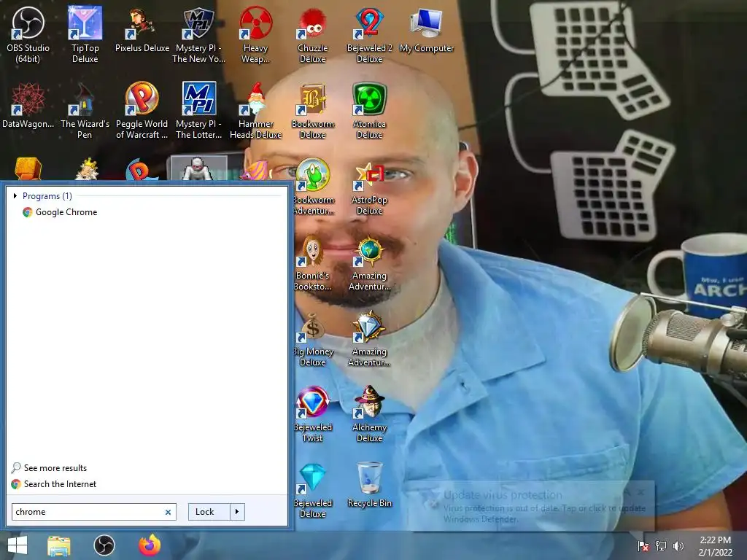Launch Bejeweled Twist desktop icon
The height and width of the screenshot is (560, 747).
tap(312, 414)
